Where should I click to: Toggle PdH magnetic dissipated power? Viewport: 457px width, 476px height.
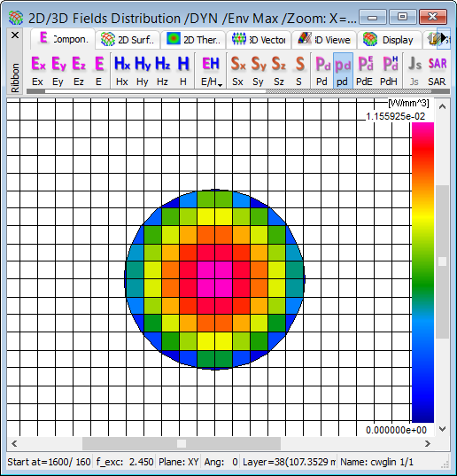pyautogui.click(x=389, y=71)
